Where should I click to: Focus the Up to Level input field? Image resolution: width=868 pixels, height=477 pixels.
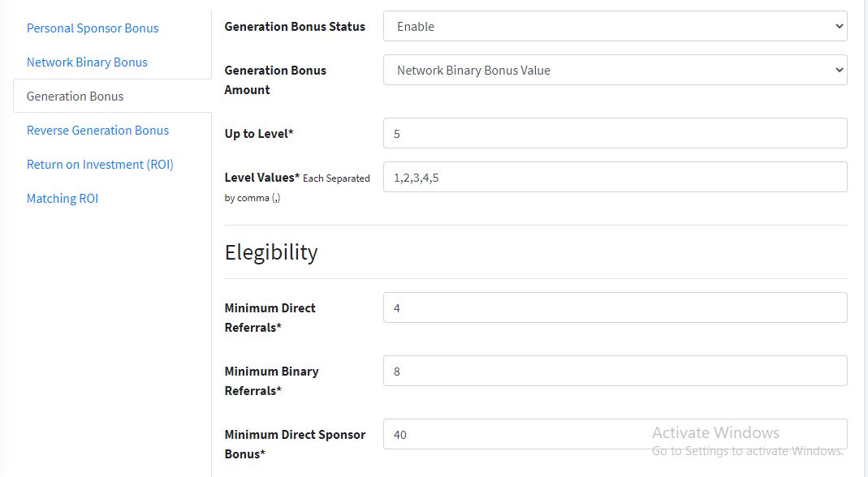pos(615,134)
